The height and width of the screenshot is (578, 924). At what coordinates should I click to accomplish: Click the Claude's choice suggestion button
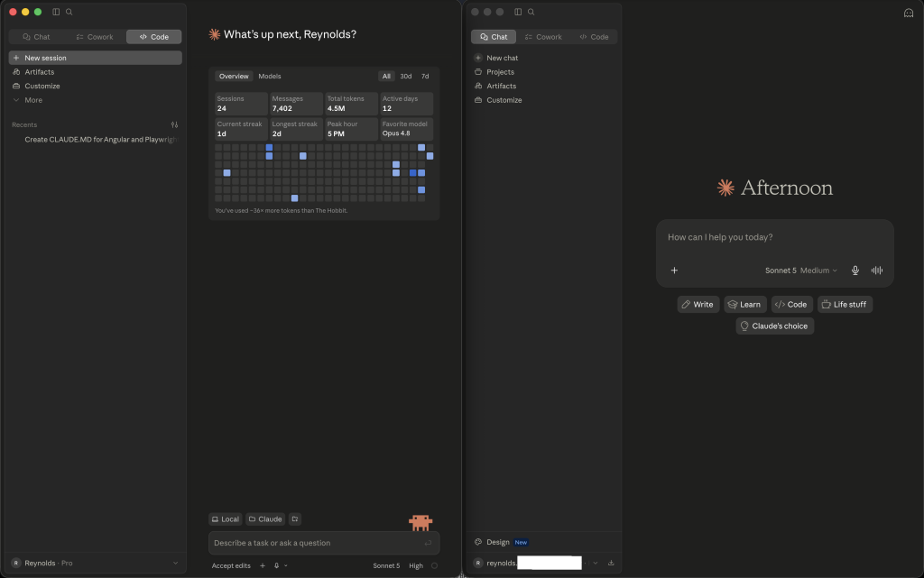point(774,326)
